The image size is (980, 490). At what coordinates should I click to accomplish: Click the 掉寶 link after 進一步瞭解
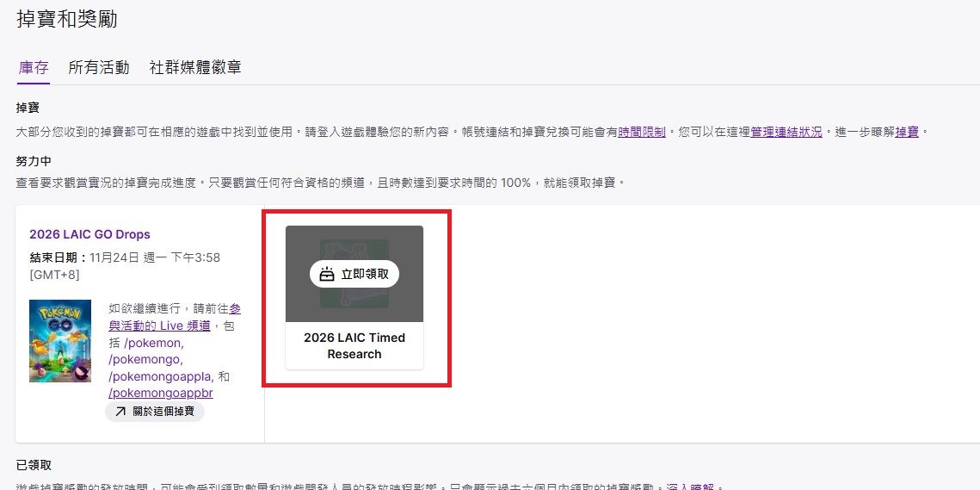(907, 133)
